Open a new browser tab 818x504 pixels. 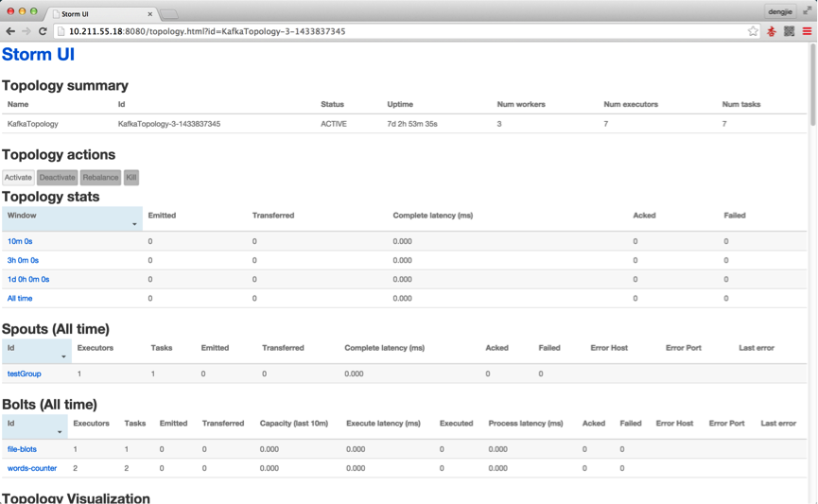pyautogui.click(x=169, y=14)
